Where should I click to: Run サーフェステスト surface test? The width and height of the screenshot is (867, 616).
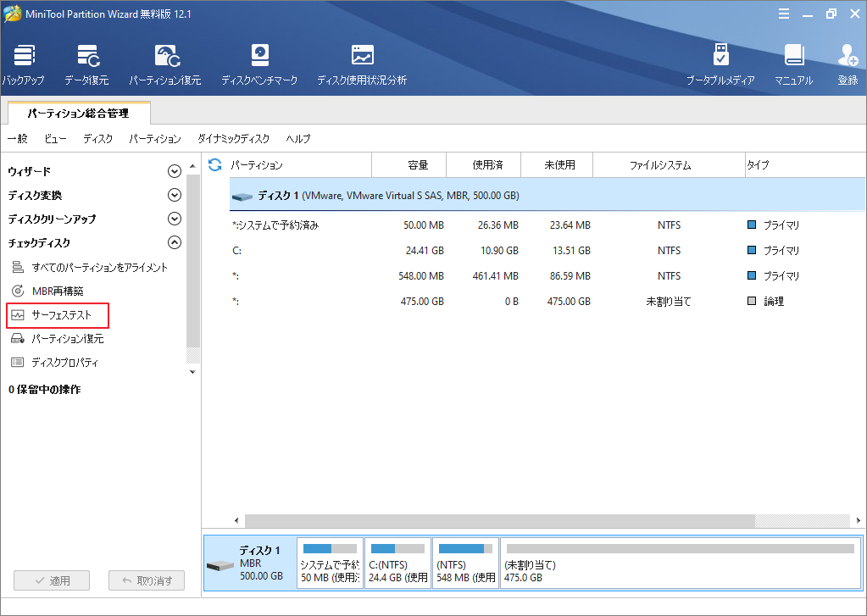point(58,315)
